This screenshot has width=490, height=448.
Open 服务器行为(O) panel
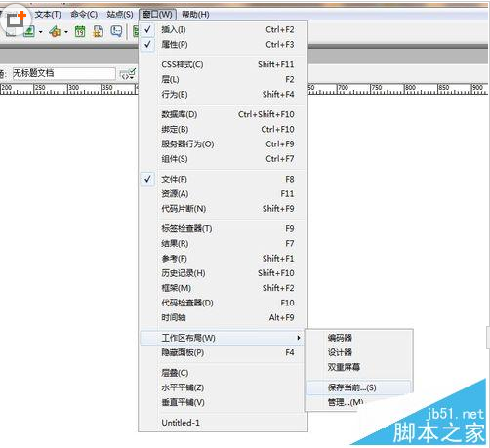224,144
